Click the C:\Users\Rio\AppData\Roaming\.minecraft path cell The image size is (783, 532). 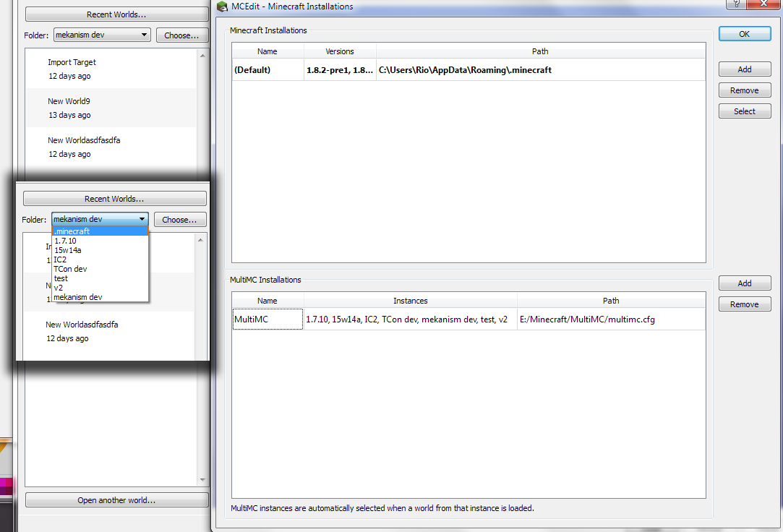[x=540, y=70]
